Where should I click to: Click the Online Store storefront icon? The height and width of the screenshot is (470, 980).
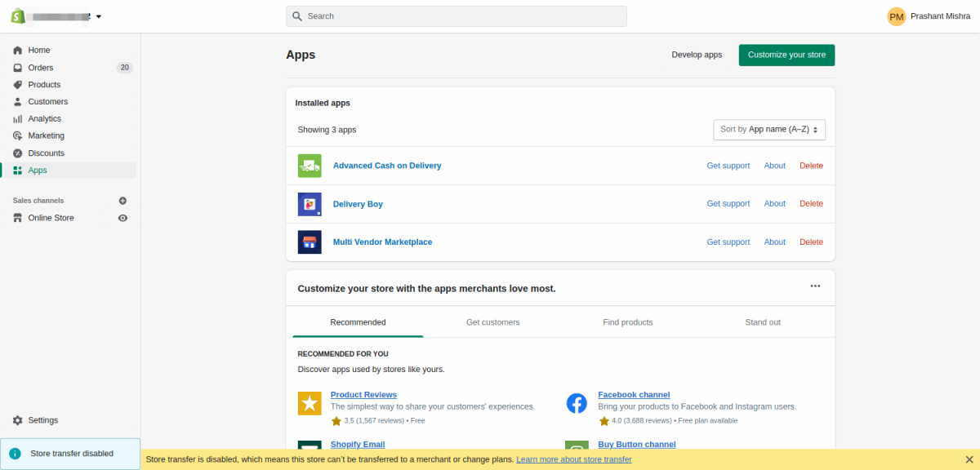pos(18,218)
